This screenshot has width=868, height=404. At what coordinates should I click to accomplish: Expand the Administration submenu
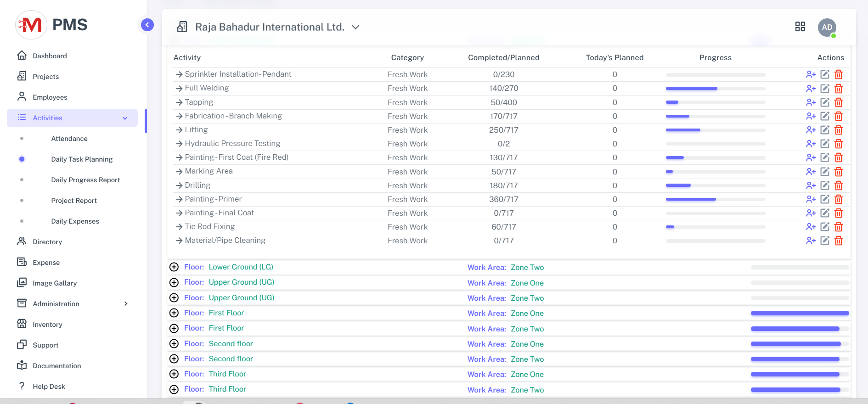[x=125, y=304]
